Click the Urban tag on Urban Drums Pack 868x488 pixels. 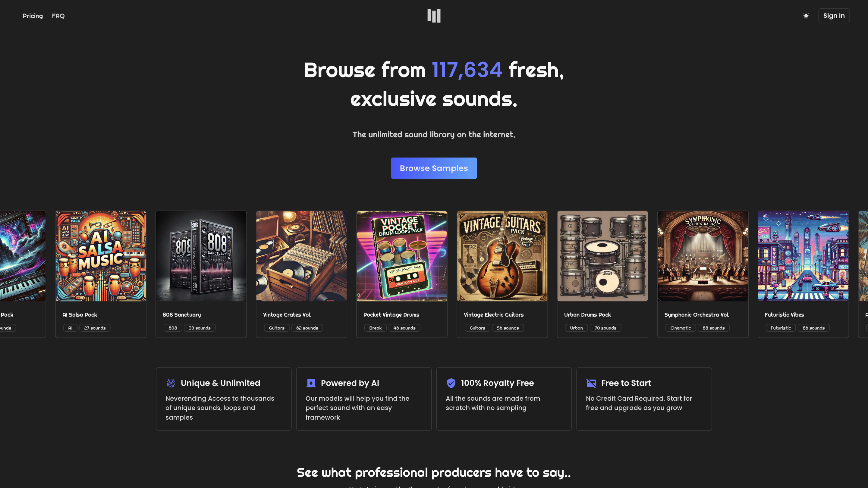pos(576,328)
